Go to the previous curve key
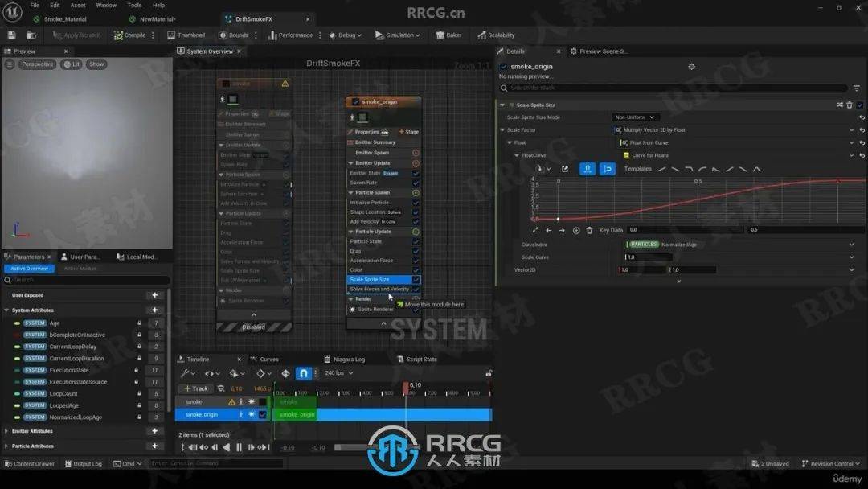This screenshot has width=868, height=489. click(549, 230)
